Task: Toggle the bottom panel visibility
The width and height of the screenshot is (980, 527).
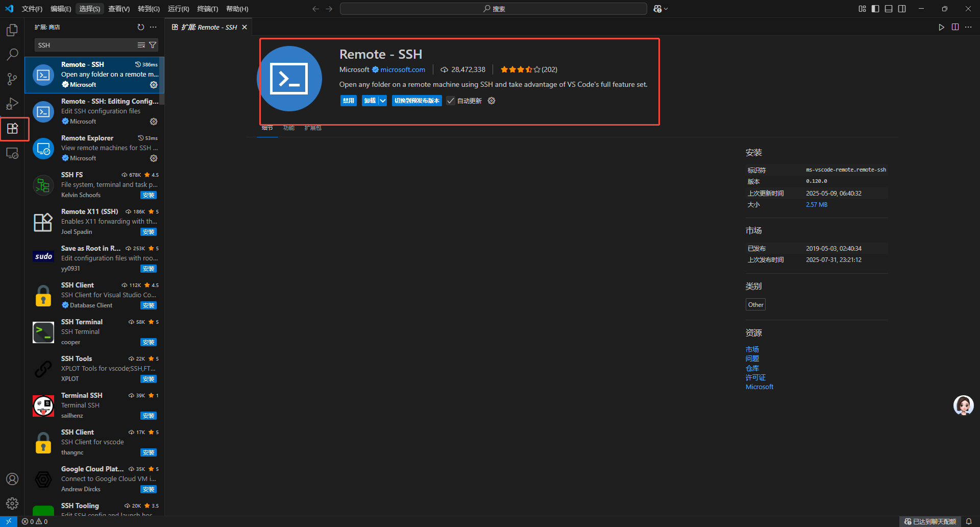Action: click(x=889, y=9)
